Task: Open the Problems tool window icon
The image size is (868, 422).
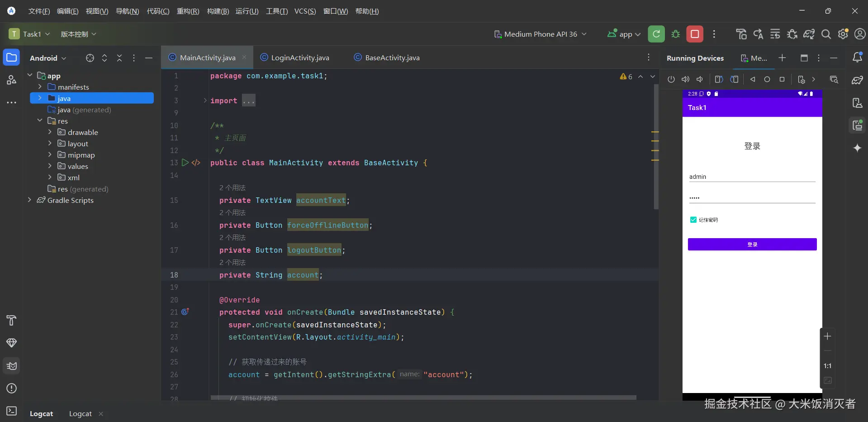Action: click(12, 388)
